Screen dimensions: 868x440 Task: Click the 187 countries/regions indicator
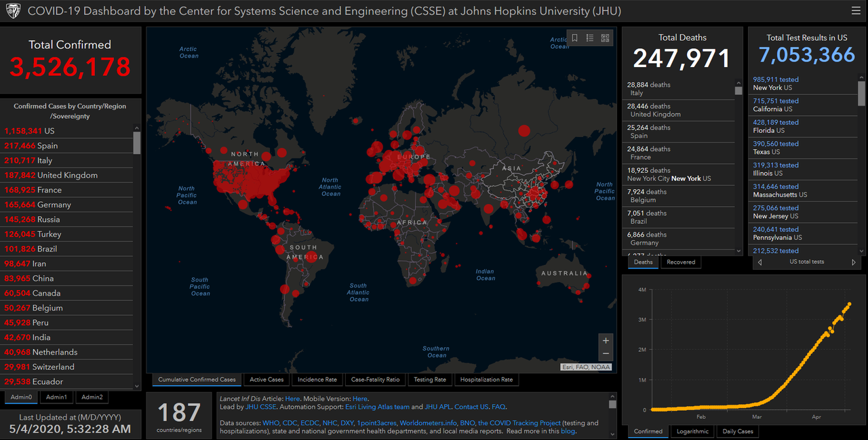(179, 416)
